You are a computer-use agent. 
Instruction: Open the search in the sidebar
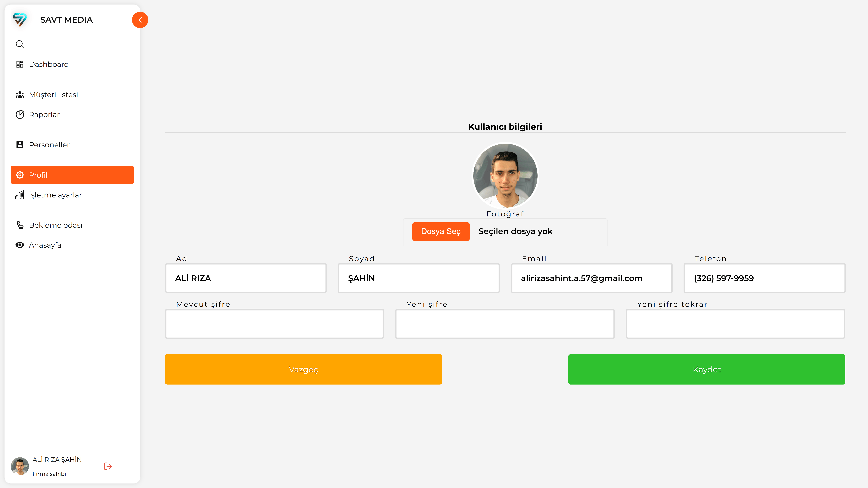click(x=20, y=44)
